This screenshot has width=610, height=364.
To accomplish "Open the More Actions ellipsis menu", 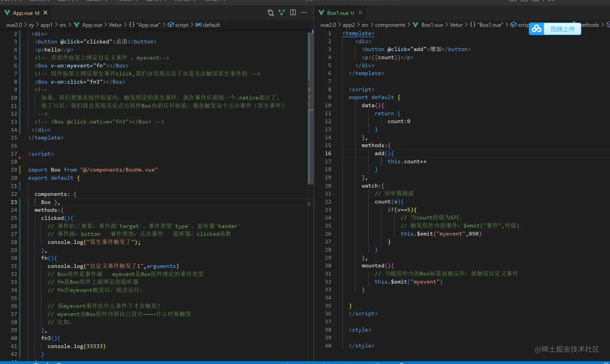I will 304,13.
